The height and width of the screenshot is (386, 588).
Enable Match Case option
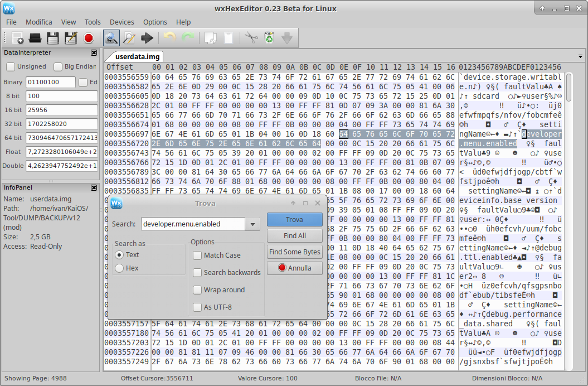[x=197, y=255]
